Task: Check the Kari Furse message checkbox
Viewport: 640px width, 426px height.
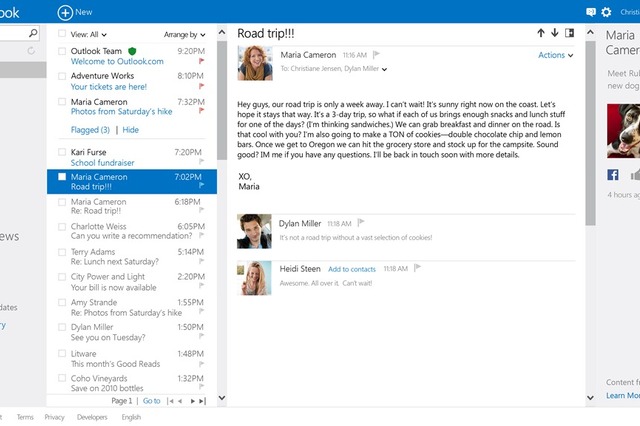Action: pos(62,152)
